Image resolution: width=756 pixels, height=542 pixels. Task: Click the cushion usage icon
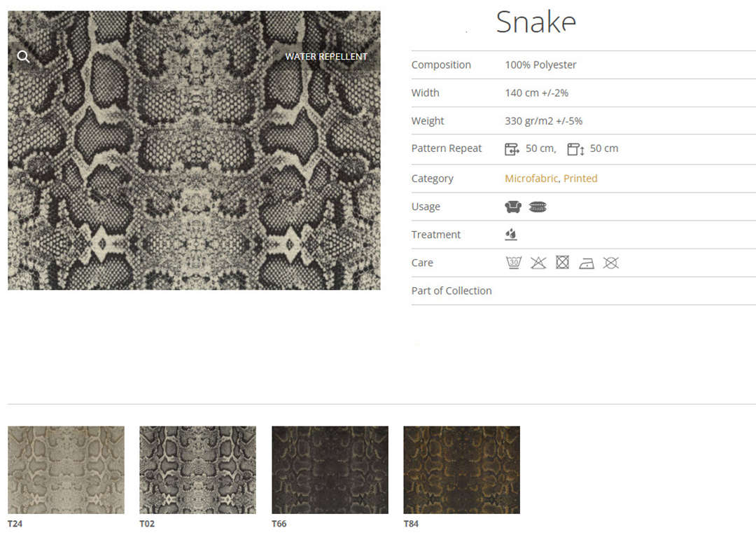click(538, 207)
